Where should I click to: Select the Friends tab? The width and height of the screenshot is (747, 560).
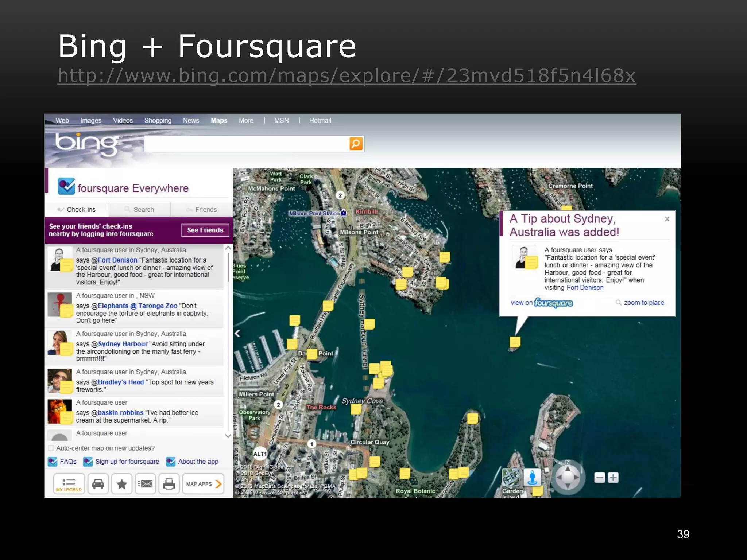(x=202, y=210)
